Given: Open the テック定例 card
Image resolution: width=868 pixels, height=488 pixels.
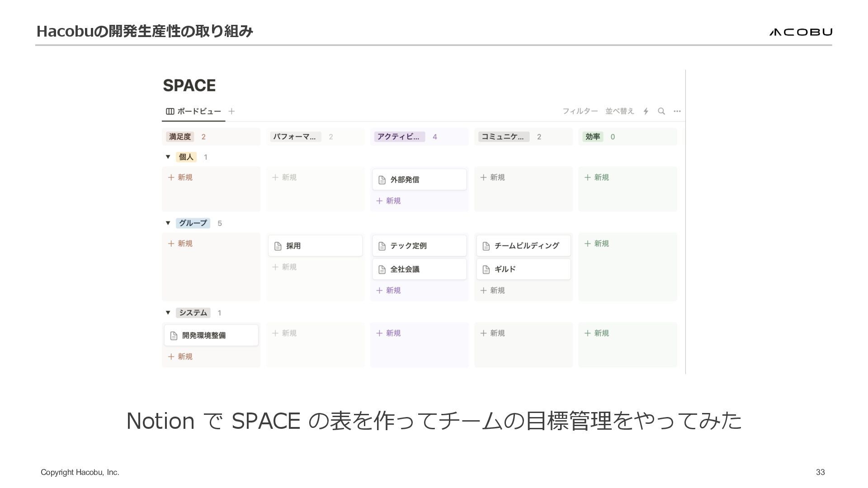Looking at the screenshot, I should coord(420,246).
